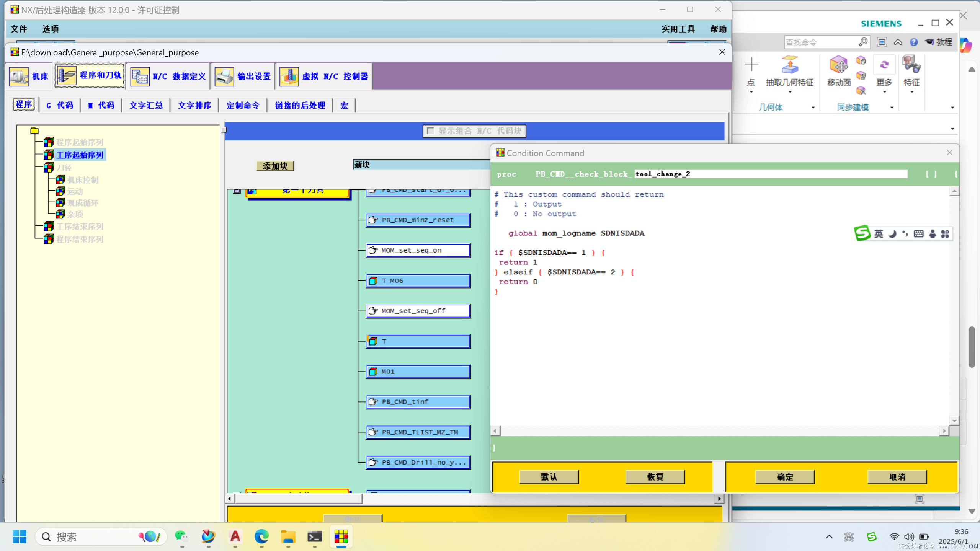Click code editor horizontal scroll-right arrow
The height and width of the screenshot is (551, 980).
(944, 431)
